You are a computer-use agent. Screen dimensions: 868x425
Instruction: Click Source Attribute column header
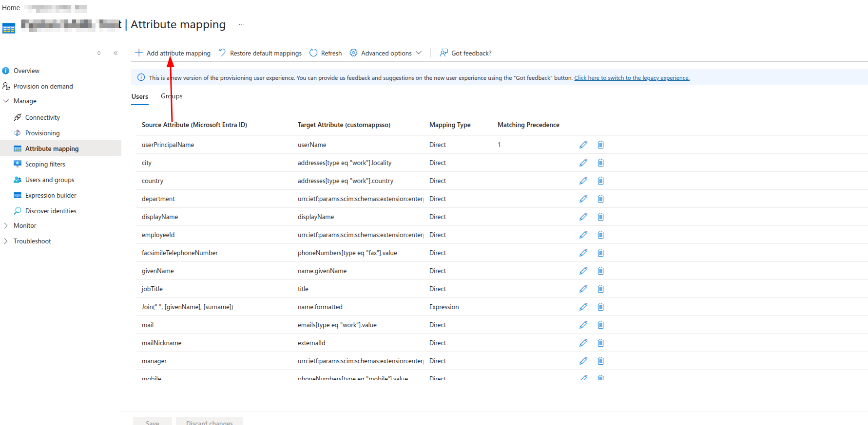pos(194,125)
